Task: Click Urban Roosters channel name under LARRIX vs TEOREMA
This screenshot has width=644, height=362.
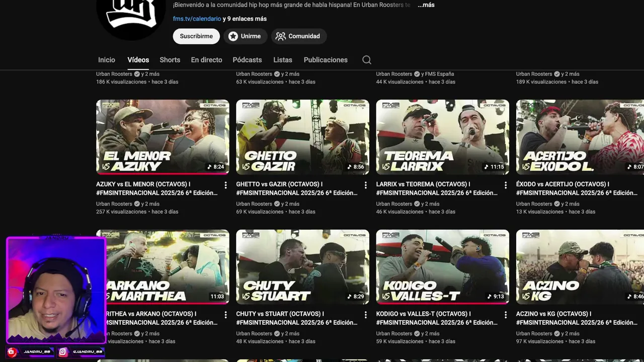Action: pos(394,204)
